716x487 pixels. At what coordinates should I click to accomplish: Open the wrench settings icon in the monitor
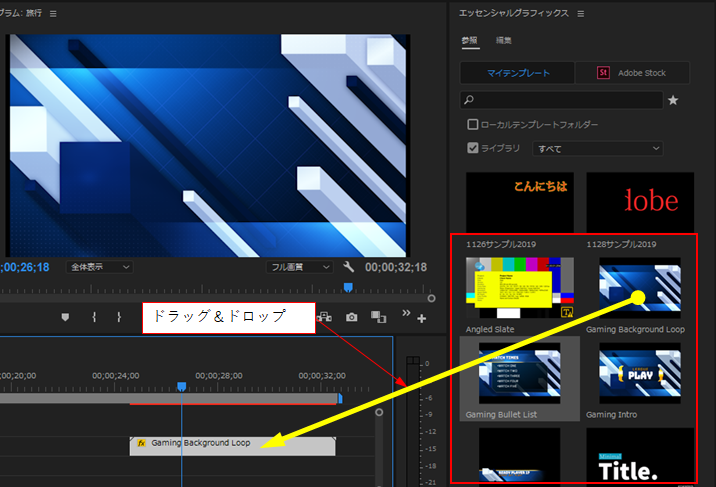(x=348, y=267)
